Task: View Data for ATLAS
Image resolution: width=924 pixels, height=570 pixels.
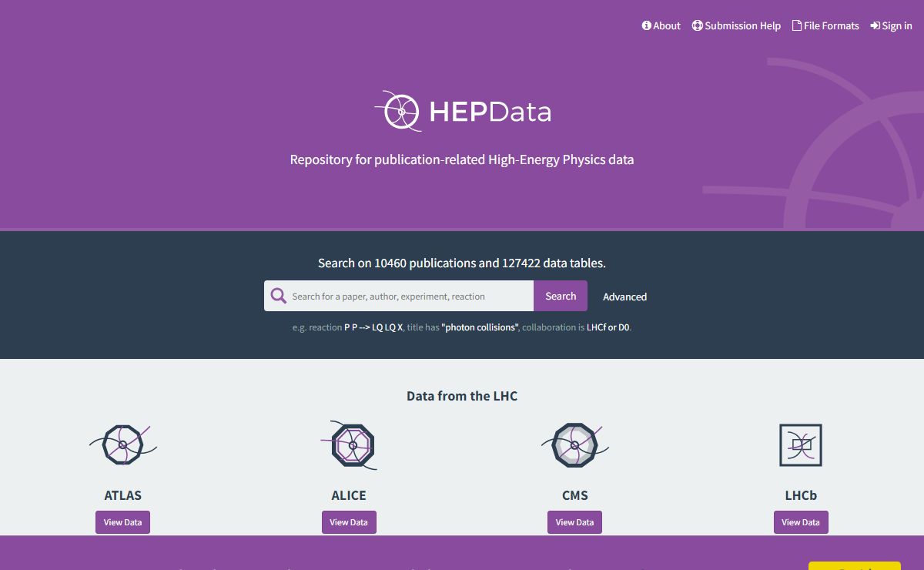Action: 122,522
